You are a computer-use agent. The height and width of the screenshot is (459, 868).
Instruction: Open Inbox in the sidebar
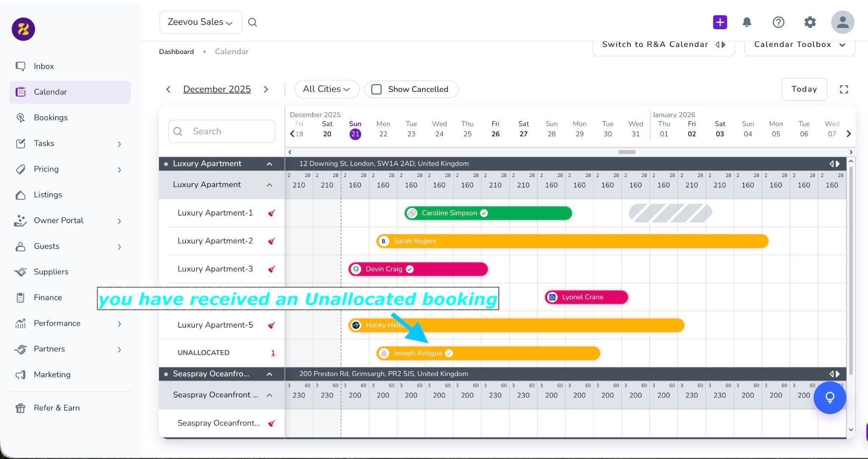tap(44, 66)
